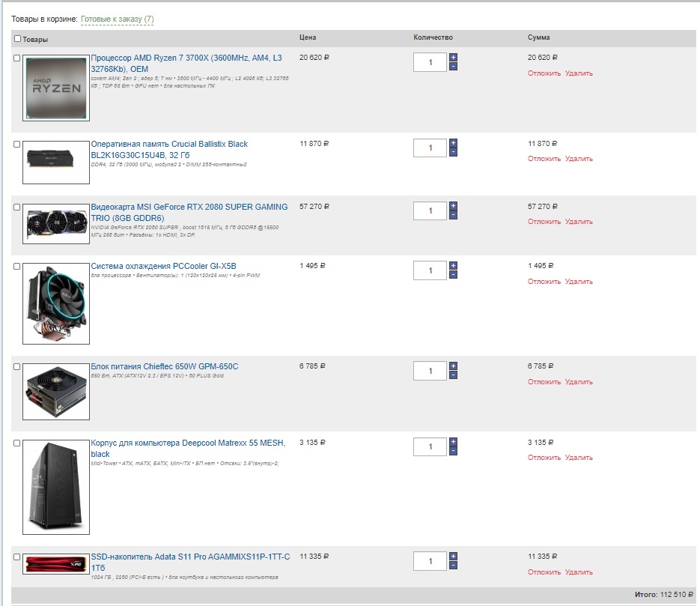Click Отложить for Crucial Ballistix memory
Viewport: 700px width, 606px height.
click(544, 159)
